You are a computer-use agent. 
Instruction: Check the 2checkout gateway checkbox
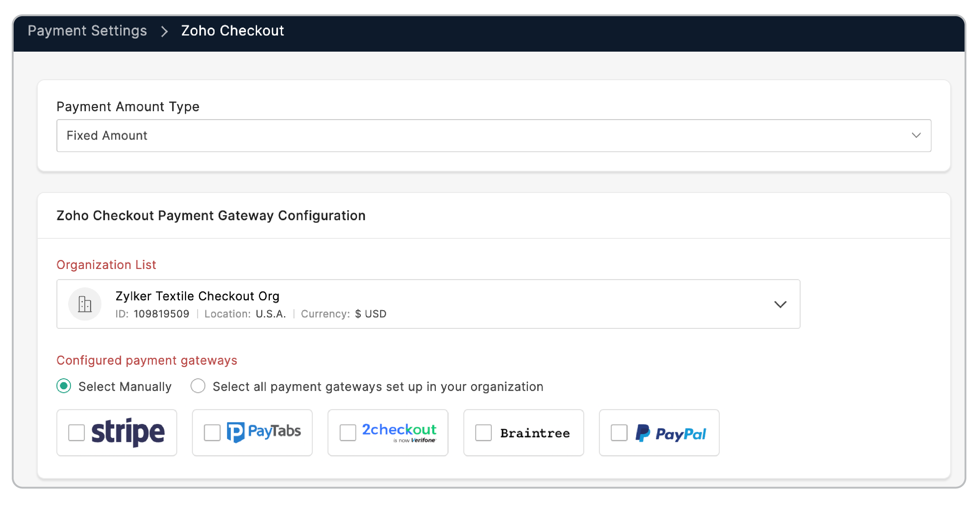tap(347, 432)
